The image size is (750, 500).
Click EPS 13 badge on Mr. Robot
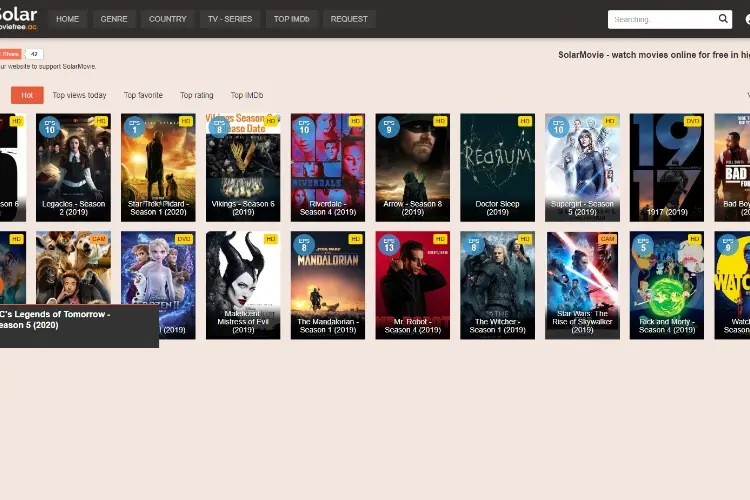(x=389, y=245)
